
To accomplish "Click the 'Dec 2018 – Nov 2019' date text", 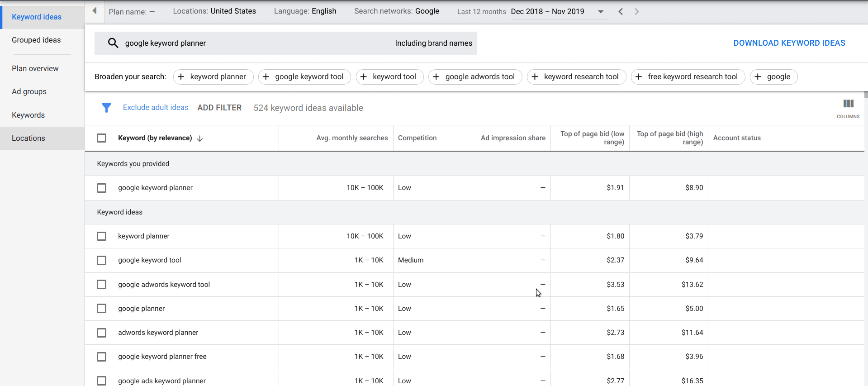I will (x=547, y=12).
